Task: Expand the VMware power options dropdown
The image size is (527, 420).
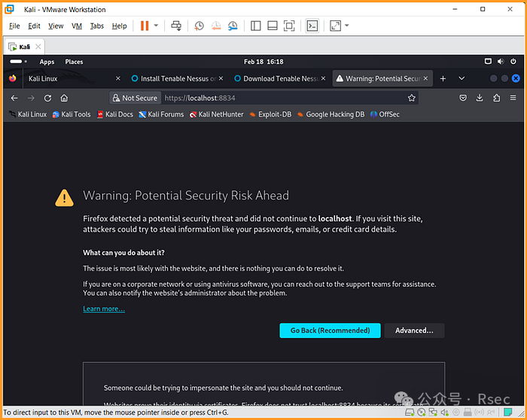Action: 157,26
